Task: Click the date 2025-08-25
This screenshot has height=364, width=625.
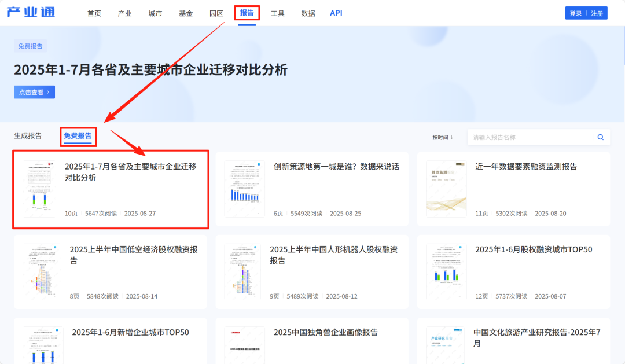Action: pyautogui.click(x=345, y=214)
